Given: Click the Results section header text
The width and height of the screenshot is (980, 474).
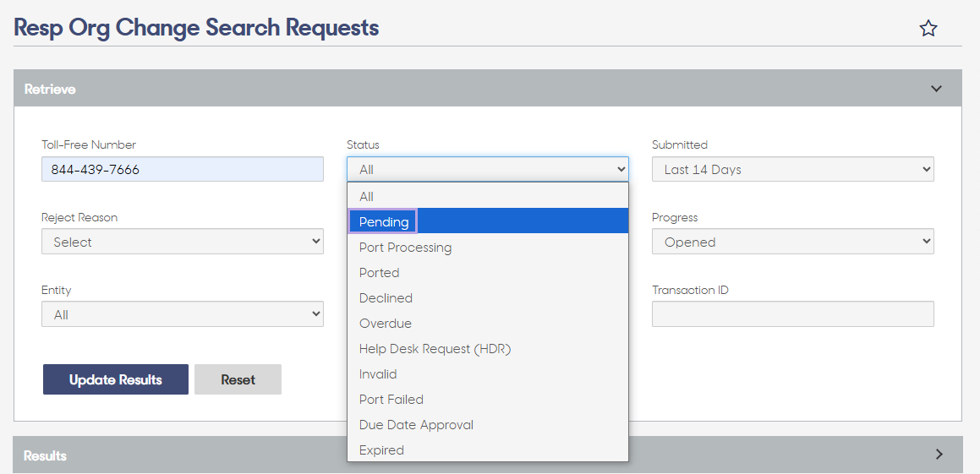Looking at the screenshot, I should [45, 455].
